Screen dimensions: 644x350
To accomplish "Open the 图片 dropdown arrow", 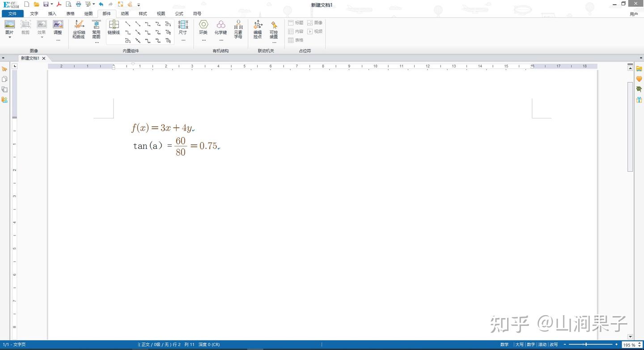I will point(9,38).
